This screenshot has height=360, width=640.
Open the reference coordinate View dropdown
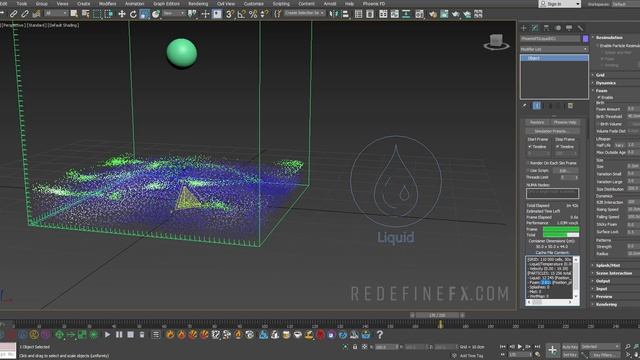(173, 13)
